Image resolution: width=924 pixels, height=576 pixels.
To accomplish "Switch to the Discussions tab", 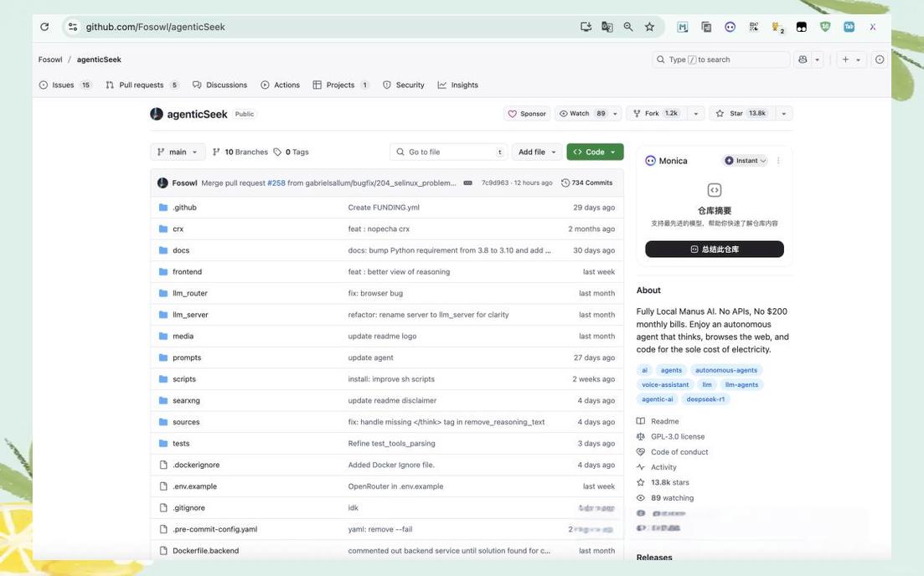I will 219,85.
